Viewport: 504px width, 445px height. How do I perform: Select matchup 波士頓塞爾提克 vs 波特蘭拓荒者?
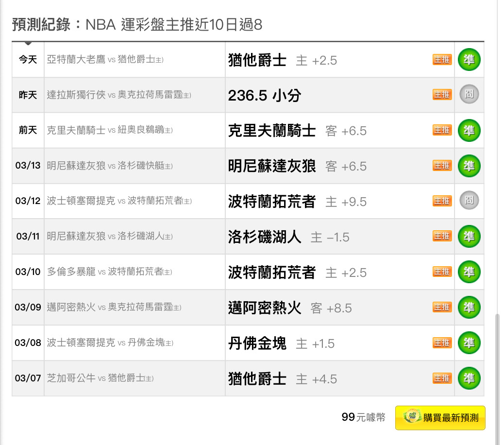point(119,201)
